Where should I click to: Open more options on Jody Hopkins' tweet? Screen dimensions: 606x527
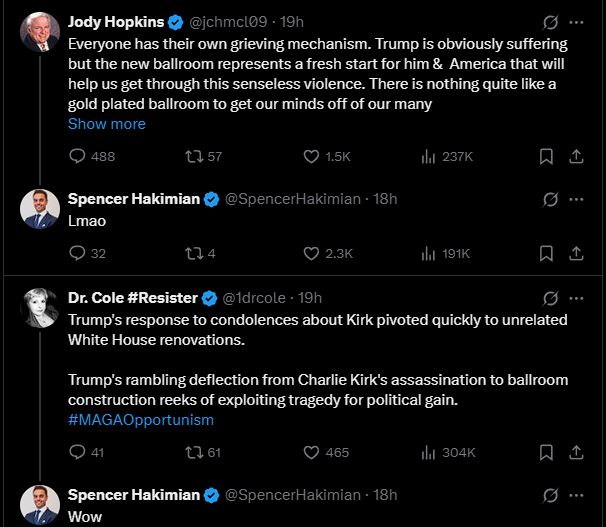coord(576,21)
